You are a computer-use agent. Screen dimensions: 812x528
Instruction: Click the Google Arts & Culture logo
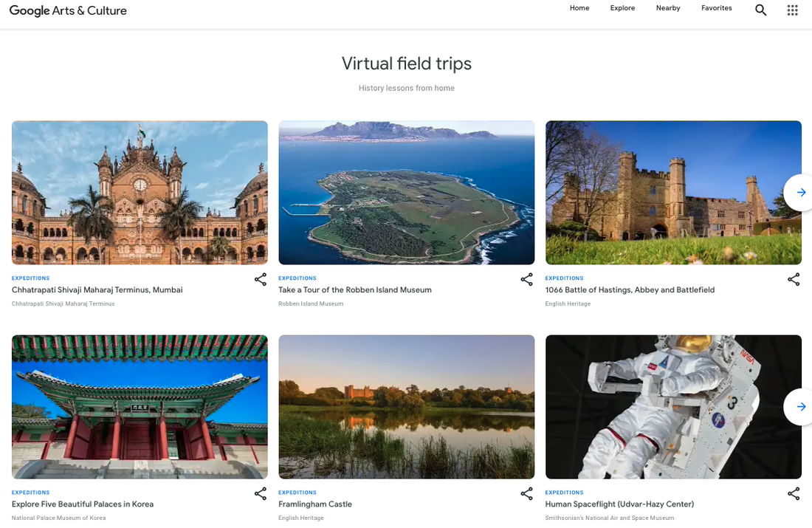68,10
